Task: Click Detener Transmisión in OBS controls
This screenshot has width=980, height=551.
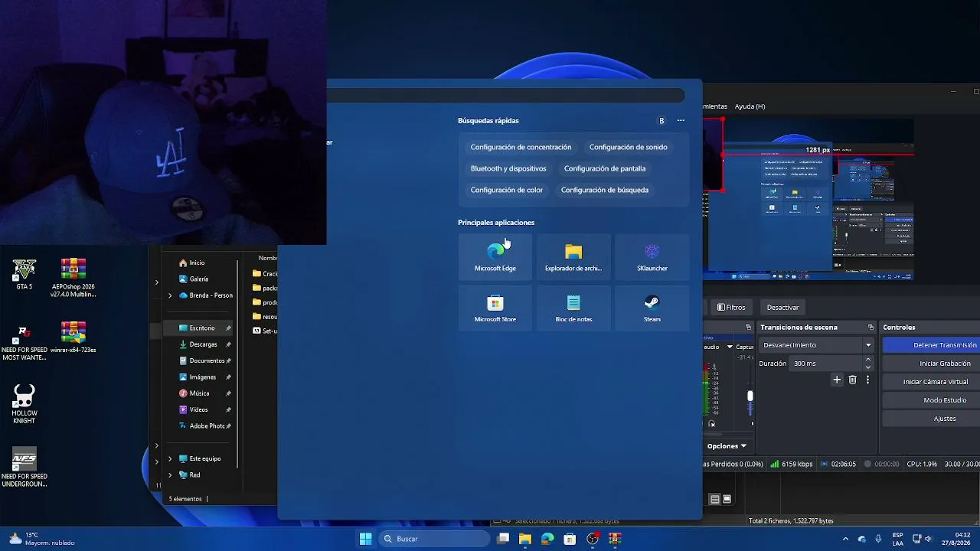Action: pyautogui.click(x=931, y=345)
